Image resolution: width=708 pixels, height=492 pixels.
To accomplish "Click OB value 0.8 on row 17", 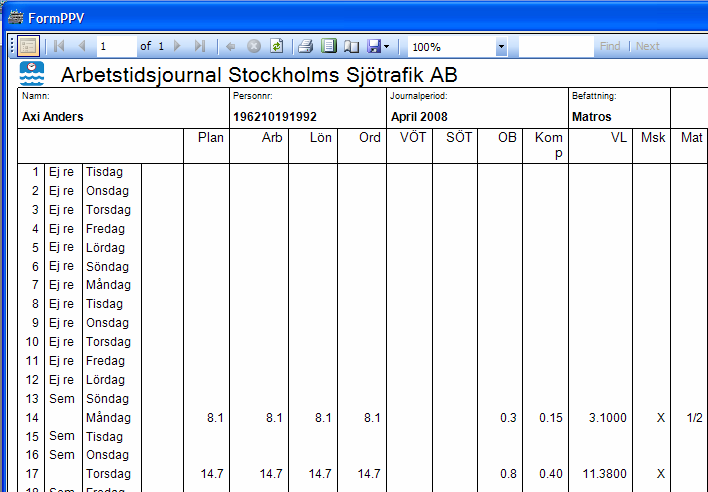I will click(x=508, y=474).
